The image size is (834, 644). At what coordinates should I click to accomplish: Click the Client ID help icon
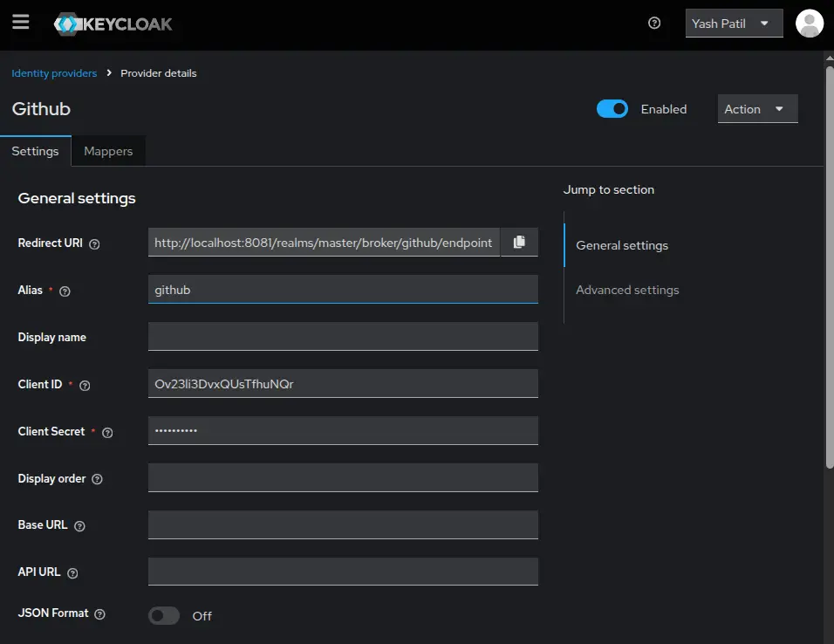(84, 385)
